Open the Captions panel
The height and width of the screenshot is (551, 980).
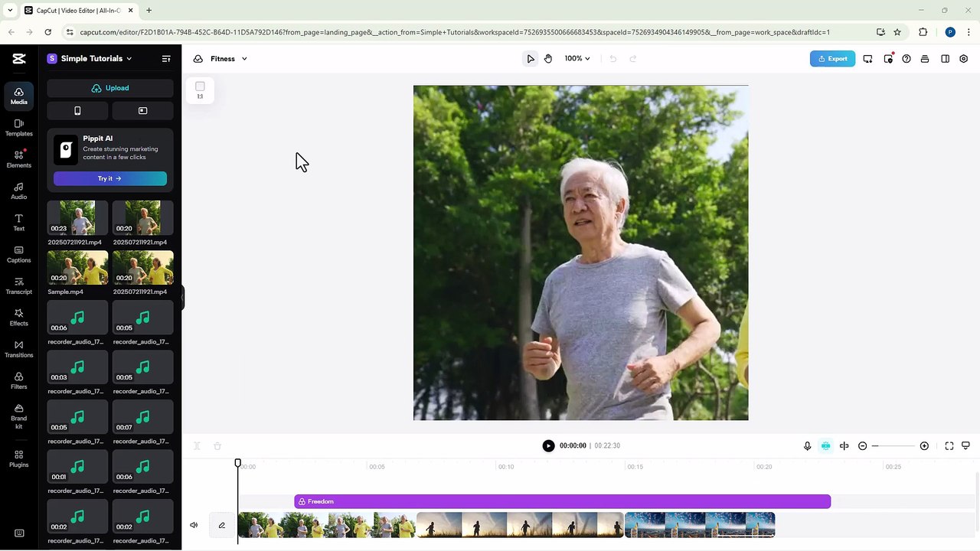coord(18,254)
